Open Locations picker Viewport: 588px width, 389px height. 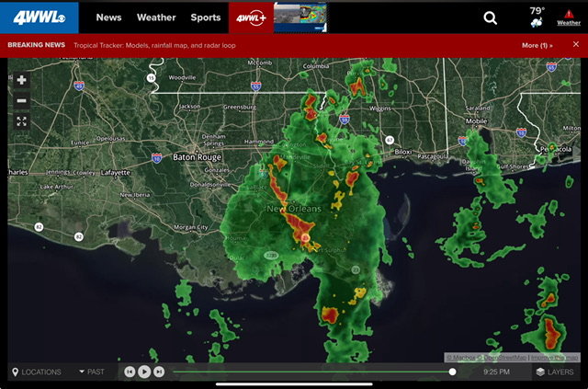tap(37, 372)
